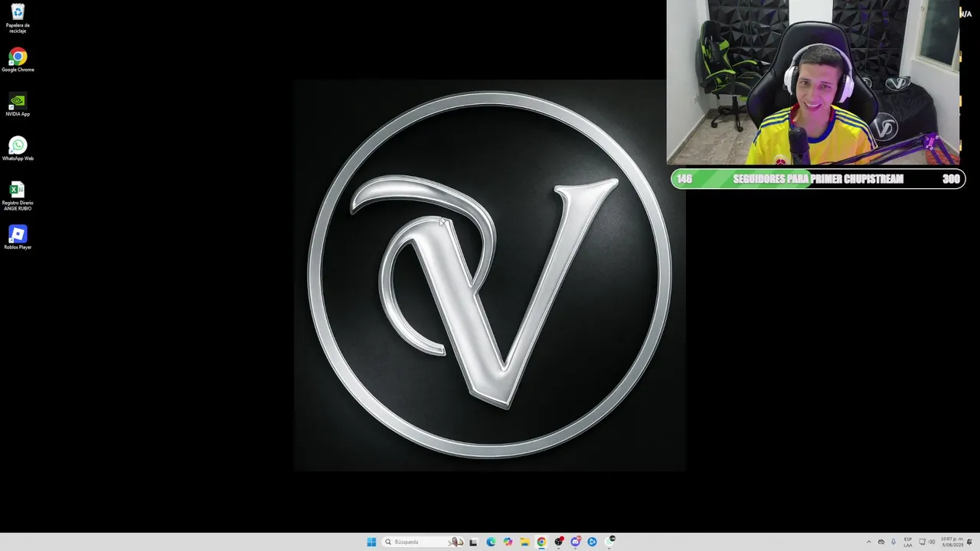Click the Seguidores para primer Chupistream progress bar
Screen dimensions: 980x551
tap(818, 179)
